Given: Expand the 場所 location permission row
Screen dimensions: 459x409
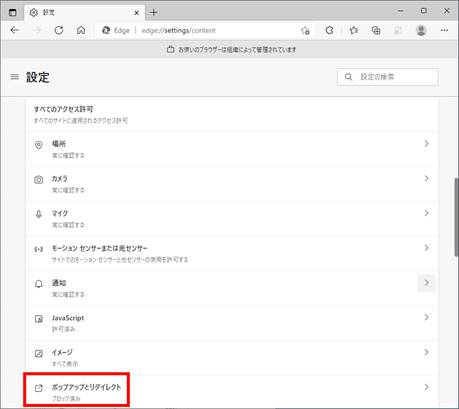Looking at the screenshot, I should click(x=232, y=149).
